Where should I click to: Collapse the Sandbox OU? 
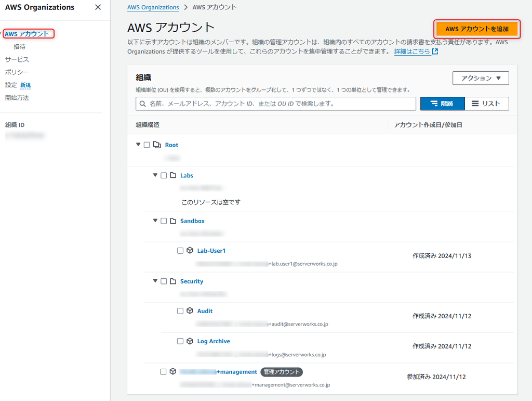155,221
